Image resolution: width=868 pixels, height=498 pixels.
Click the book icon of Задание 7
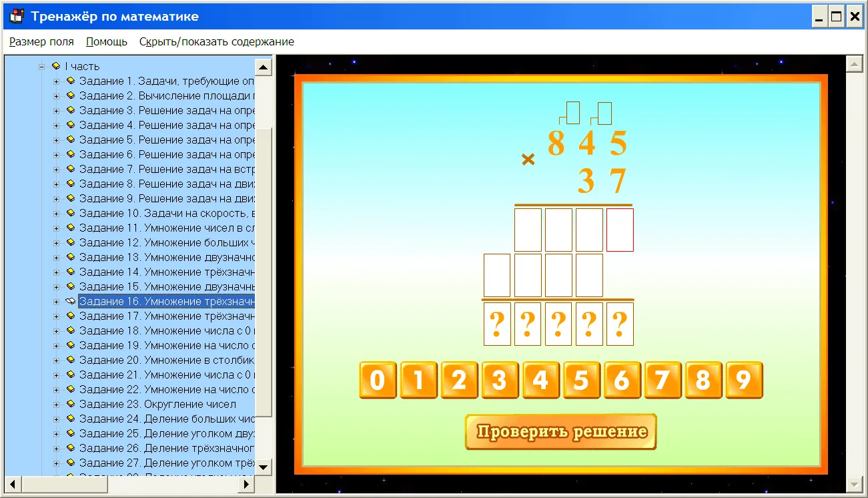pyautogui.click(x=70, y=170)
